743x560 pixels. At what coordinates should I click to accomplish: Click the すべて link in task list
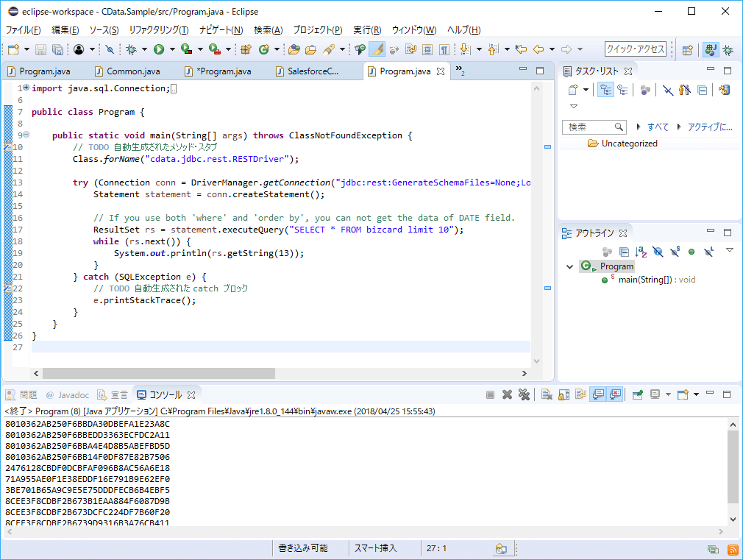[658, 127]
